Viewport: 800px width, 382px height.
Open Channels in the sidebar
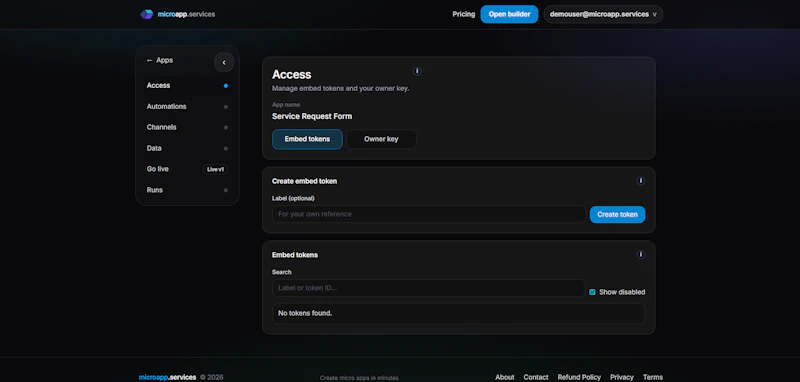[x=187, y=128]
